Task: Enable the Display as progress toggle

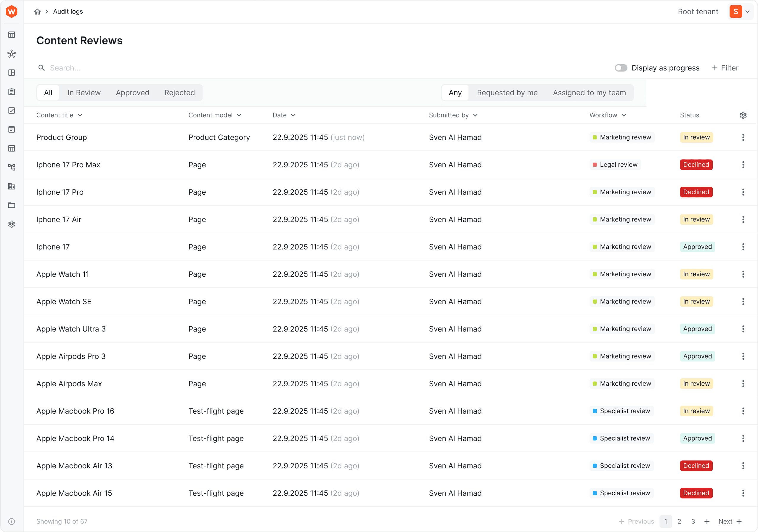Action: tap(621, 68)
